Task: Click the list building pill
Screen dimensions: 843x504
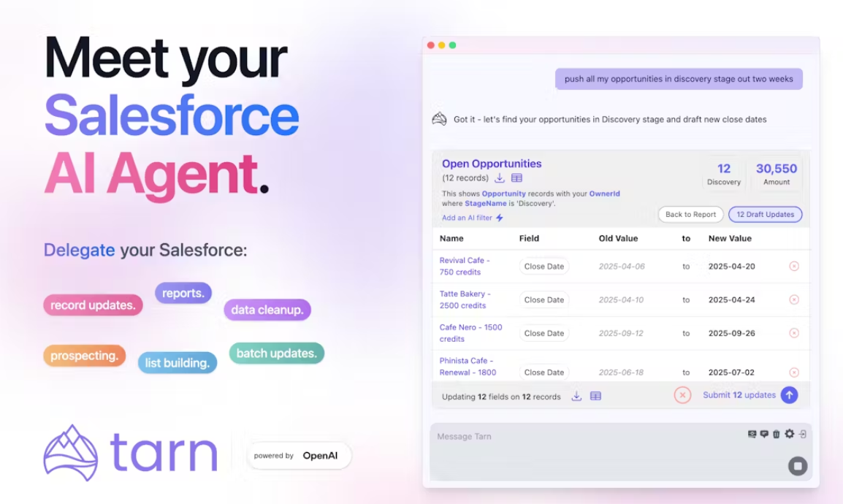Action: tap(178, 363)
